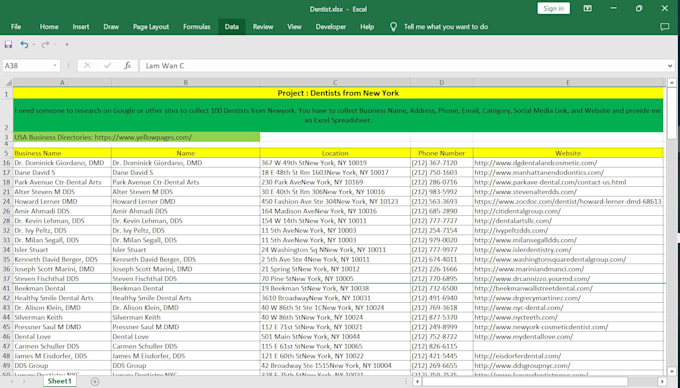Select column D header
This screenshot has height=388, width=680.
tap(441, 82)
